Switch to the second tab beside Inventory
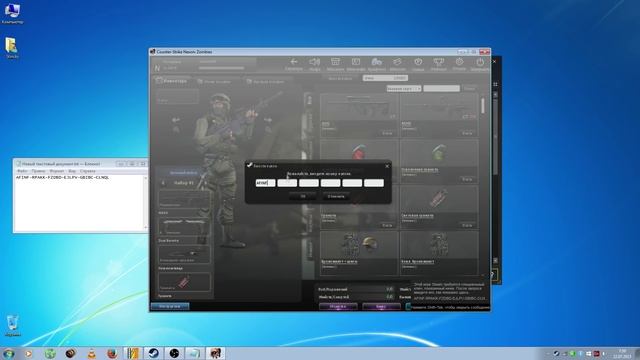Image resolution: width=640 pixels, height=360 pixels. point(215,82)
